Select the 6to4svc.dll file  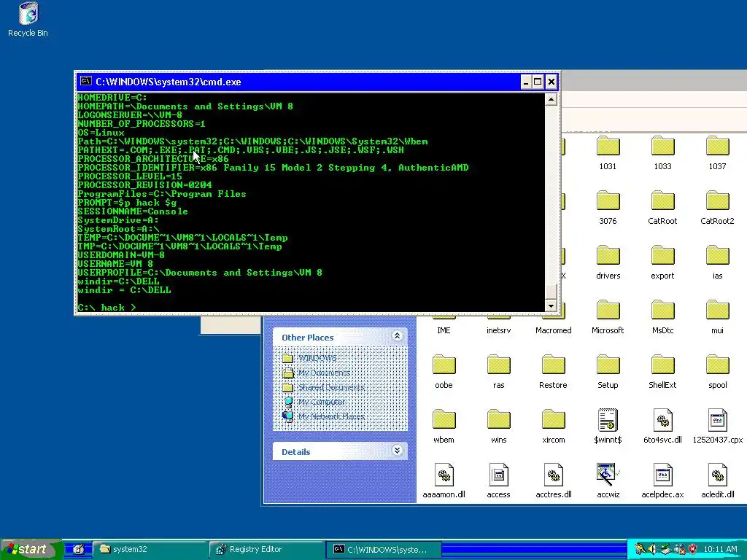[662, 426]
